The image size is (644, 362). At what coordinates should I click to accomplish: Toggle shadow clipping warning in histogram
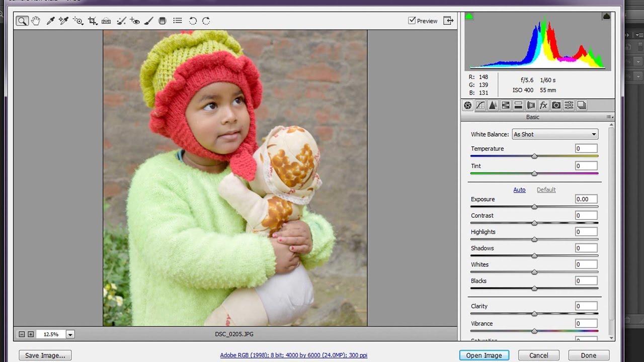pos(469,16)
